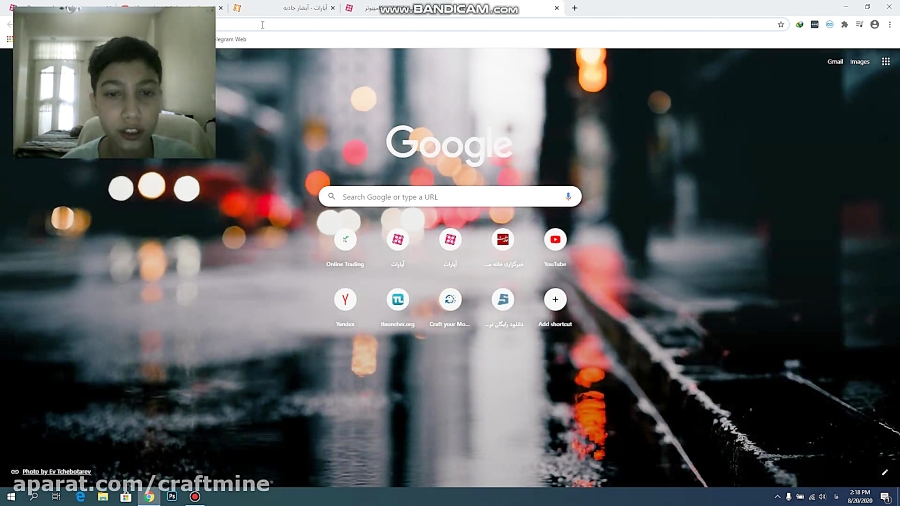Open the Online Trading shortcut
The image size is (900, 506).
tap(345, 240)
